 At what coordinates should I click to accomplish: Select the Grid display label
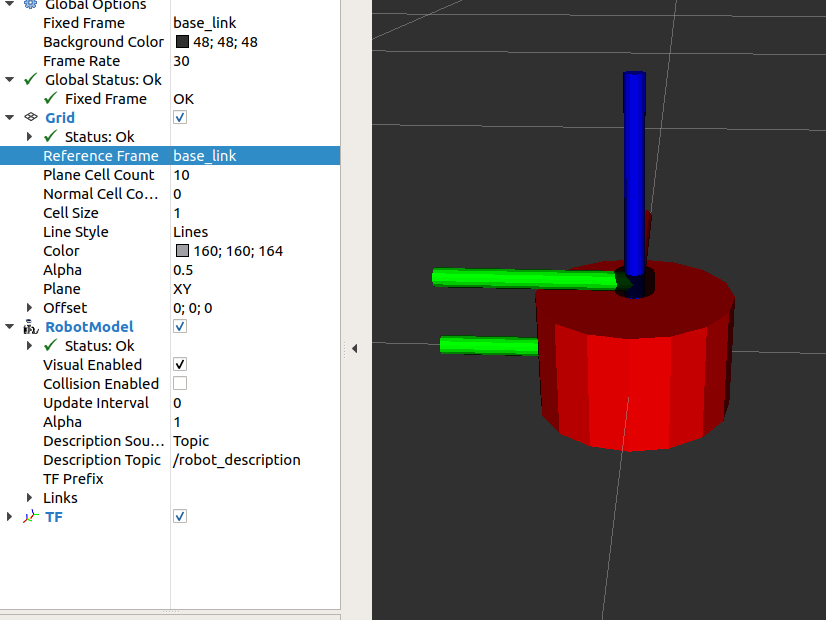pyautogui.click(x=60, y=117)
